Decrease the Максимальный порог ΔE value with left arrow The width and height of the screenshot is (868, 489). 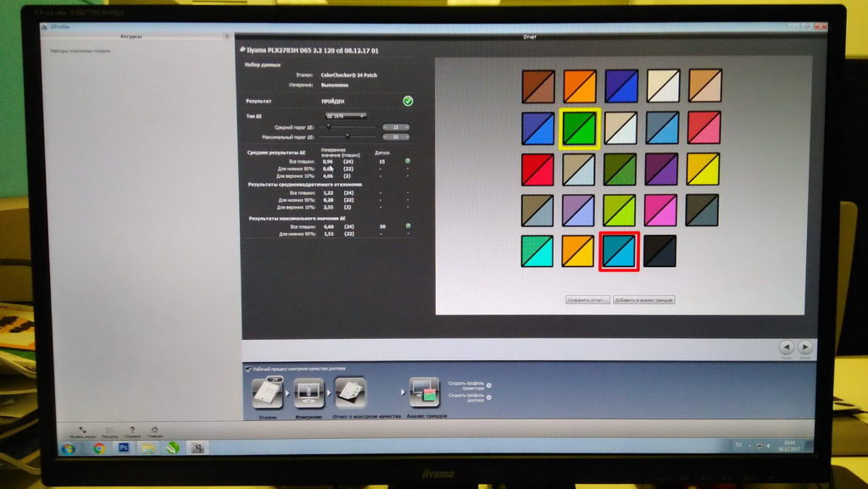pyautogui.click(x=385, y=136)
